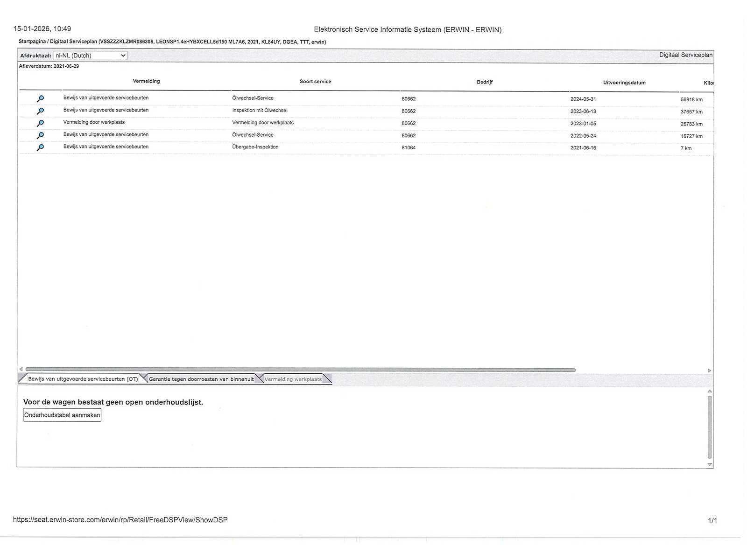This screenshot has width=747, height=560.
Task: Switch to Garantie tegen doorroesten van binnenuit tab
Action: tap(201, 379)
